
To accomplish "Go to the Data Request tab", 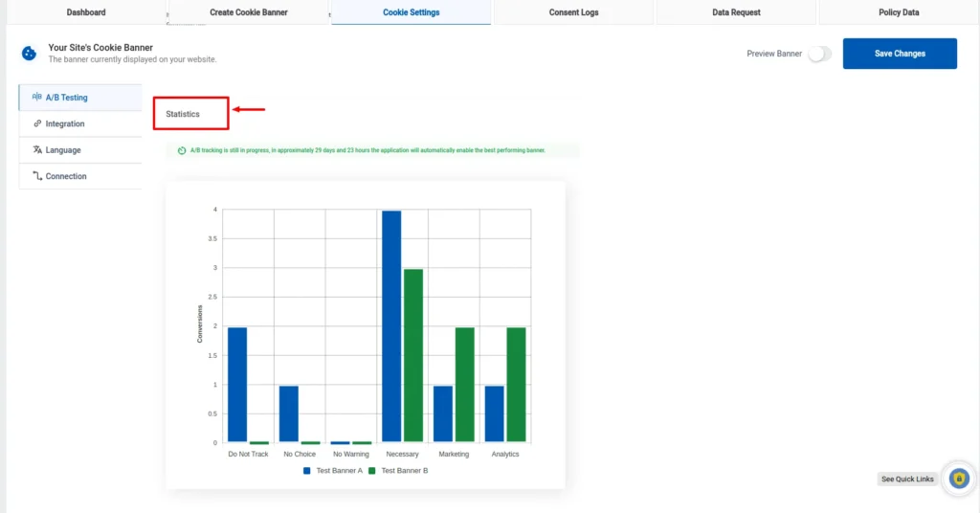I will tap(736, 12).
